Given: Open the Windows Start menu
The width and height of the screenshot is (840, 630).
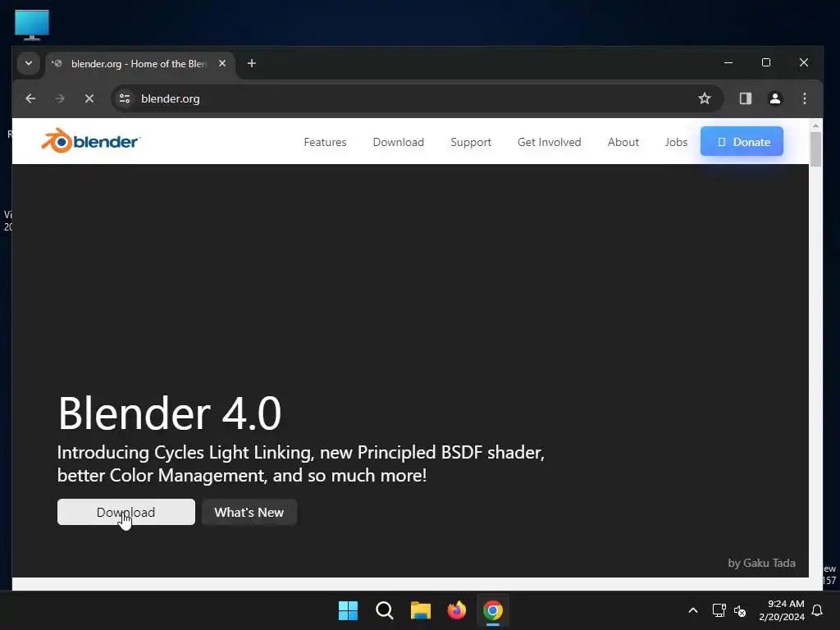Looking at the screenshot, I should click(x=348, y=610).
